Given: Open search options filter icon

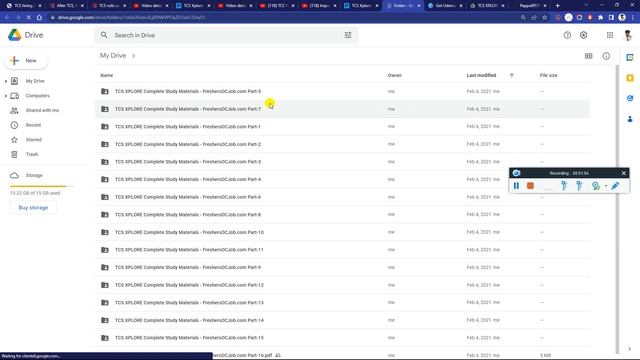Looking at the screenshot, I should pyautogui.click(x=348, y=35).
